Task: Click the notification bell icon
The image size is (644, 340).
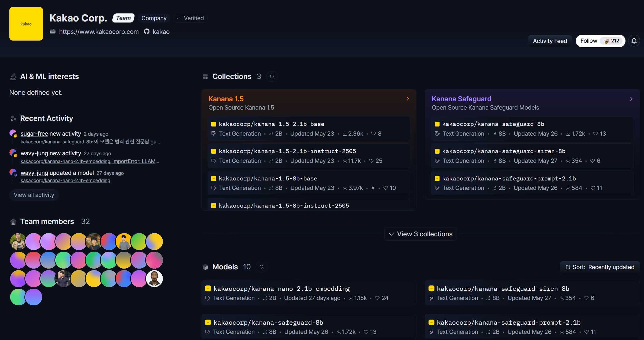Action: pyautogui.click(x=634, y=41)
